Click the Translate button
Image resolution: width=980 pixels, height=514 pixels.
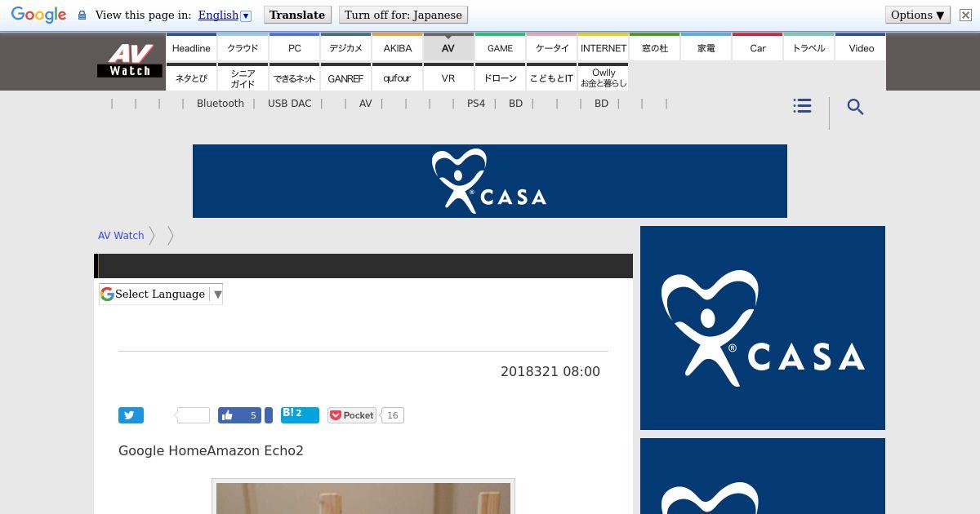[x=297, y=15]
